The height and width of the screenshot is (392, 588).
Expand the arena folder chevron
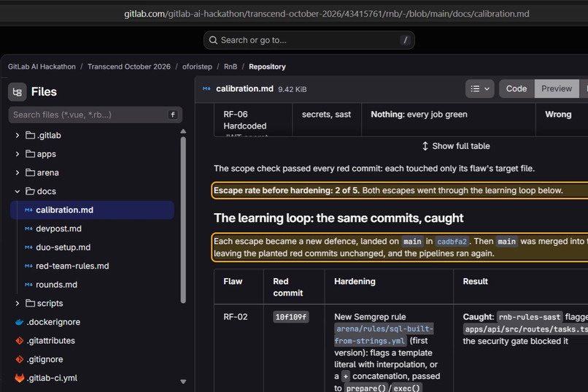tap(18, 172)
